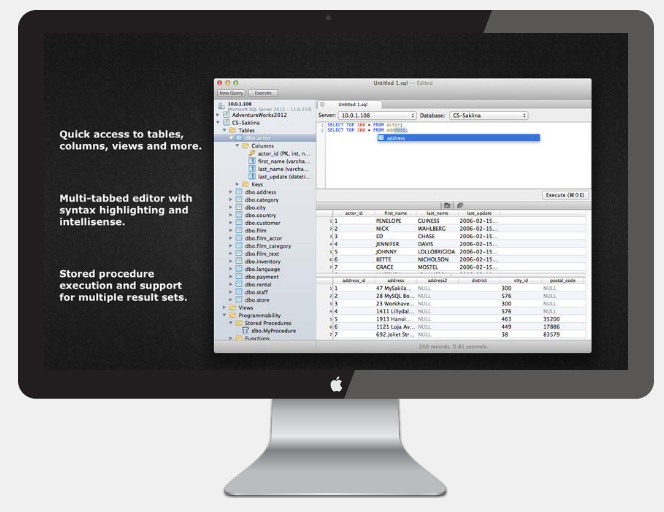Collapse the Columns folder under dbo.actor
The width and height of the screenshot is (664, 512).
click(x=238, y=145)
